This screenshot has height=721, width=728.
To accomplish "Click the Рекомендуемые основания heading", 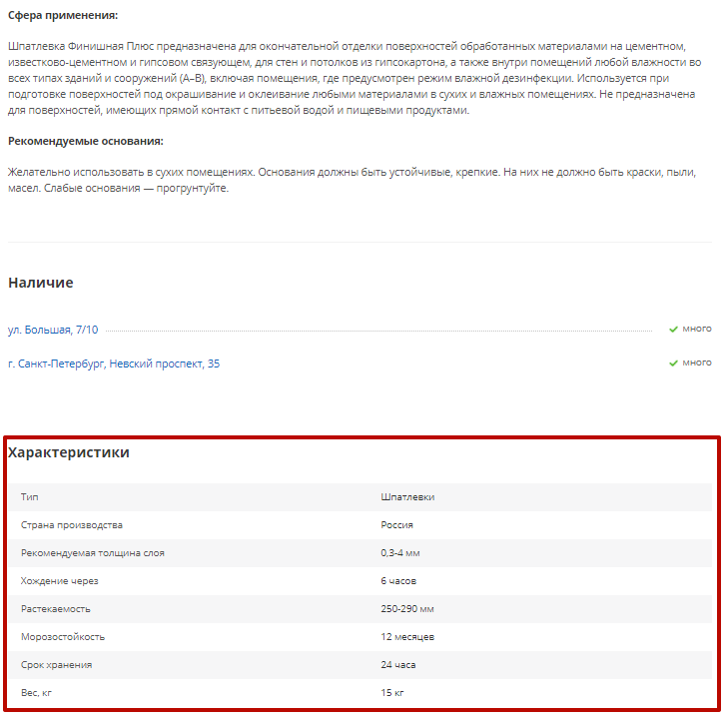I will [86, 141].
